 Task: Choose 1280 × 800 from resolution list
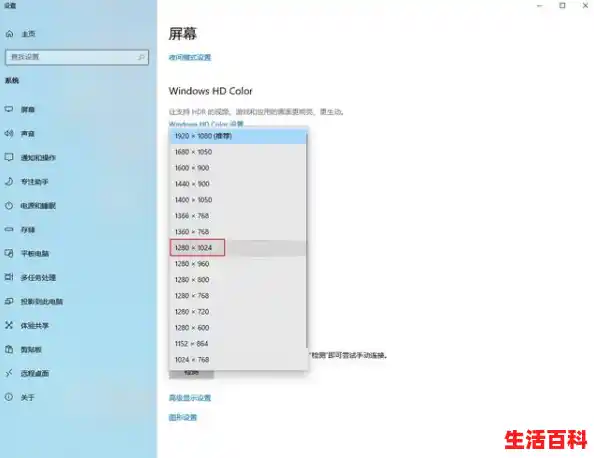click(238, 280)
